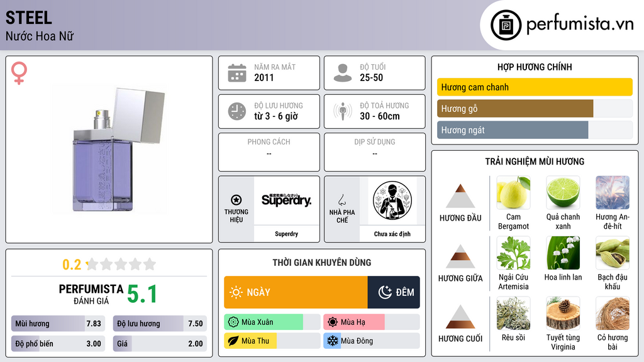The image size is (644, 362).
Task: Click the Giá 2.00 rating bar
Action: (x=160, y=344)
